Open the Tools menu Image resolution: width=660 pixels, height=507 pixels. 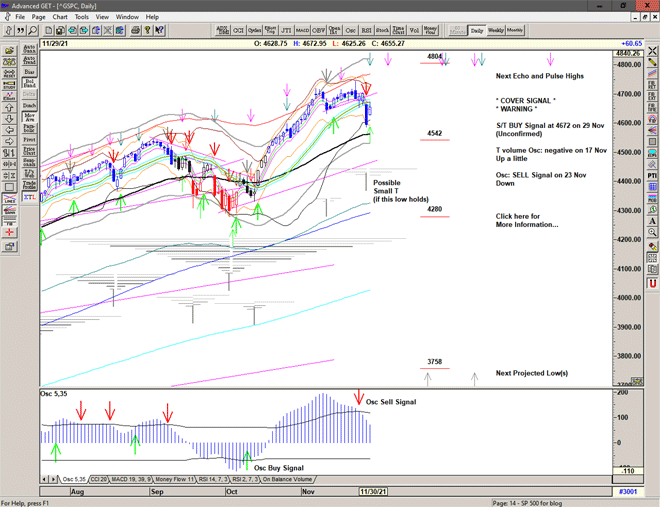[82, 17]
